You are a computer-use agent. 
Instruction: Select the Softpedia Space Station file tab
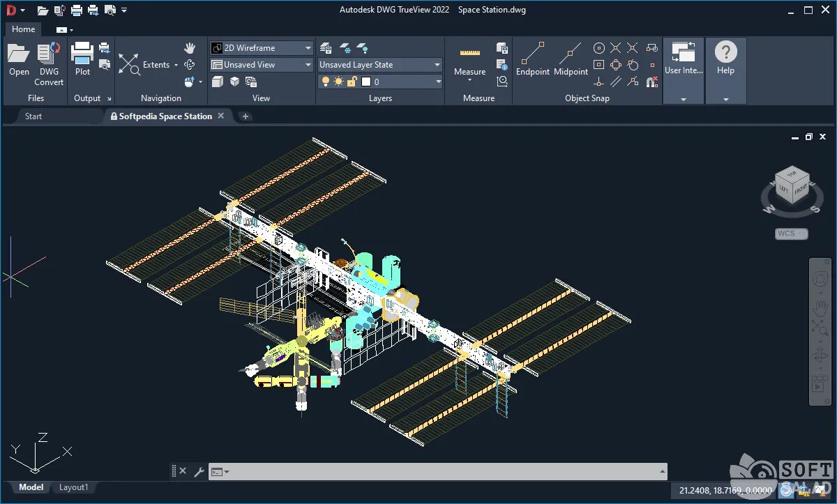(x=165, y=116)
